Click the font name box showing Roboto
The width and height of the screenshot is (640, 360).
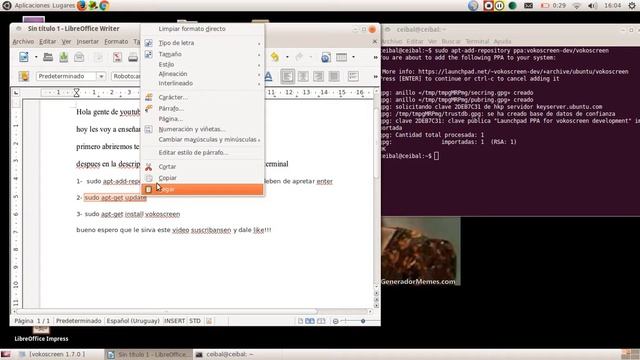coord(127,76)
